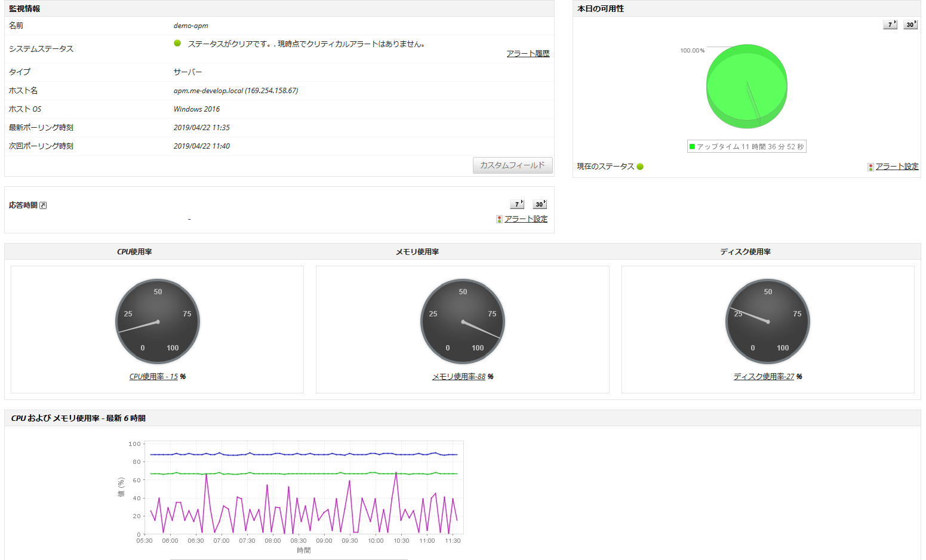926x560 pixels.
Task: Click the 7-day response time report icon
Action: click(x=517, y=204)
